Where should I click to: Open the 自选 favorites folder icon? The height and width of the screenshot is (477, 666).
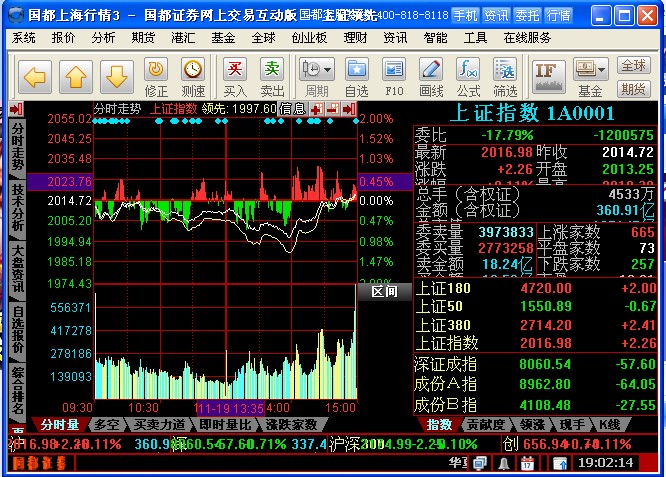[357, 69]
